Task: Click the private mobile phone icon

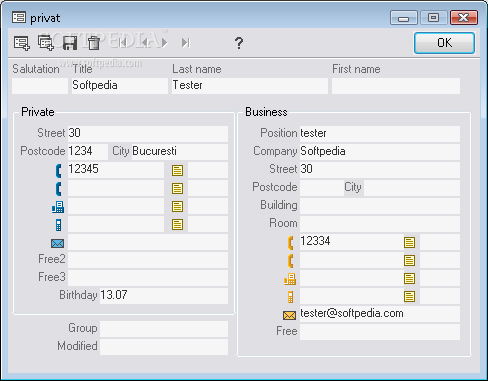Action: (x=58, y=225)
